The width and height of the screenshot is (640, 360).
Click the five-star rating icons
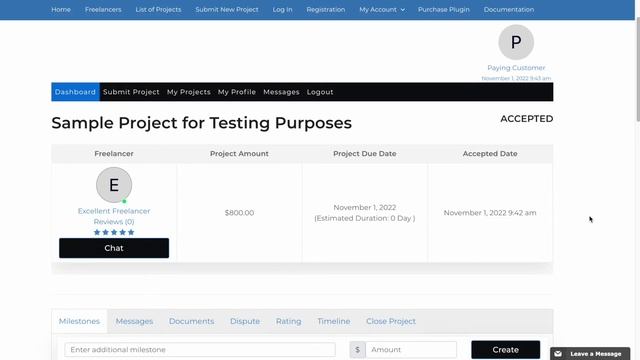tap(114, 232)
